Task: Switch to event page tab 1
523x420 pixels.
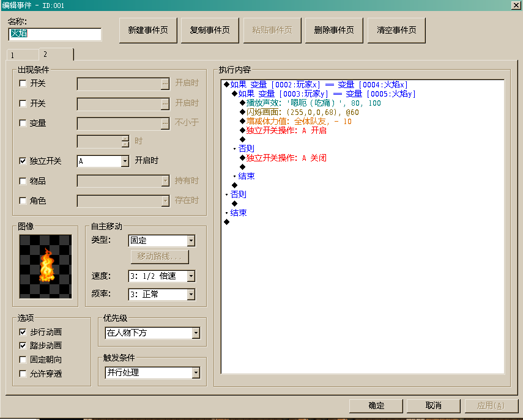Action: pos(22,55)
